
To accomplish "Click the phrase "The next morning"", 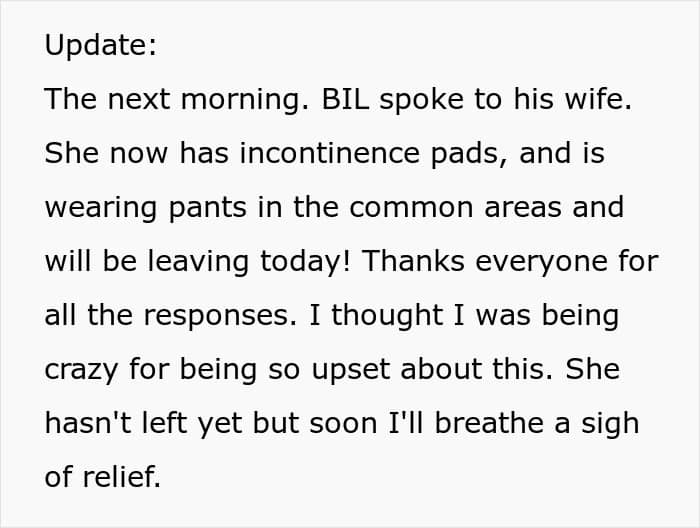I will coord(173,100).
